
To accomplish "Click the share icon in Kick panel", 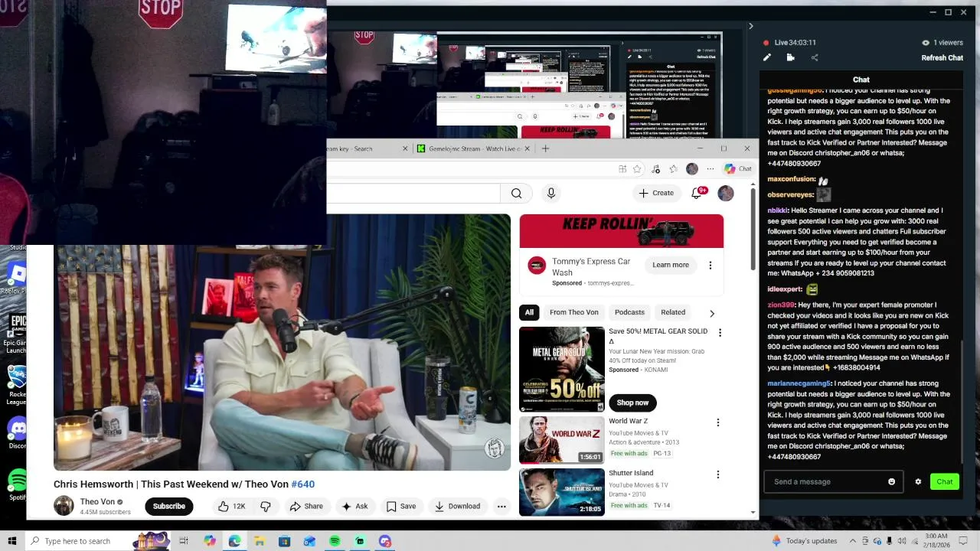I will point(815,57).
